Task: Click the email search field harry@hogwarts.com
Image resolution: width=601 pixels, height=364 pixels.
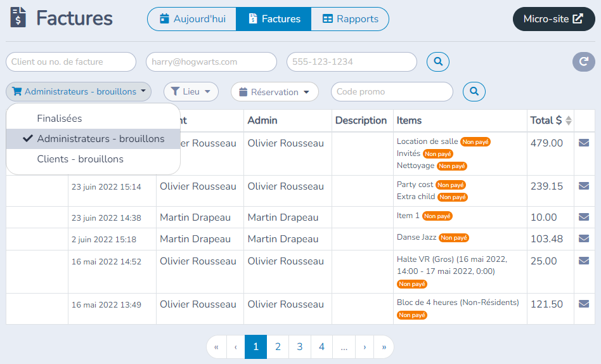Action: 211,62
